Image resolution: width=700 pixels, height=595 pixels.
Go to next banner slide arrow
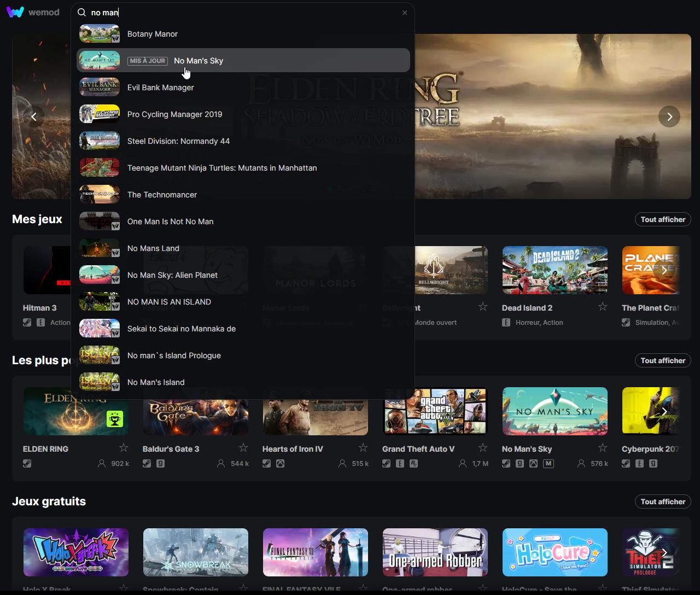click(669, 116)
